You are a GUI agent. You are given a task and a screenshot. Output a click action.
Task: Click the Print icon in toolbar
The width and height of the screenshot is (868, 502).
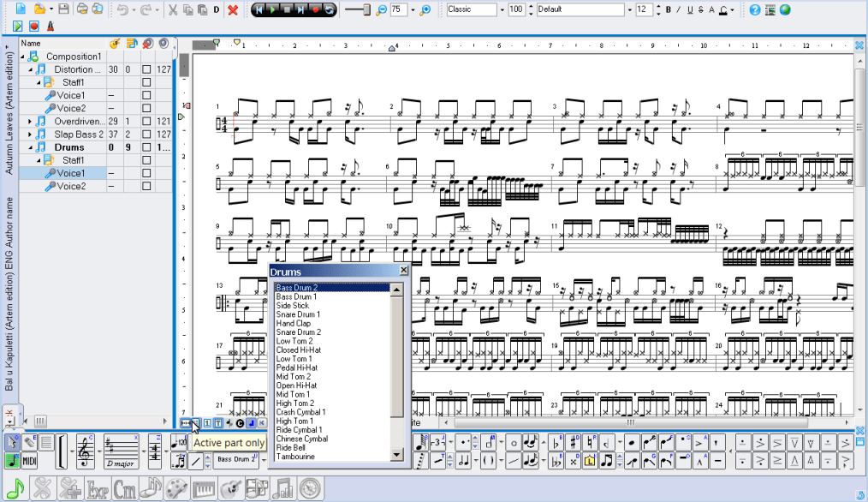tap(82, 9)
